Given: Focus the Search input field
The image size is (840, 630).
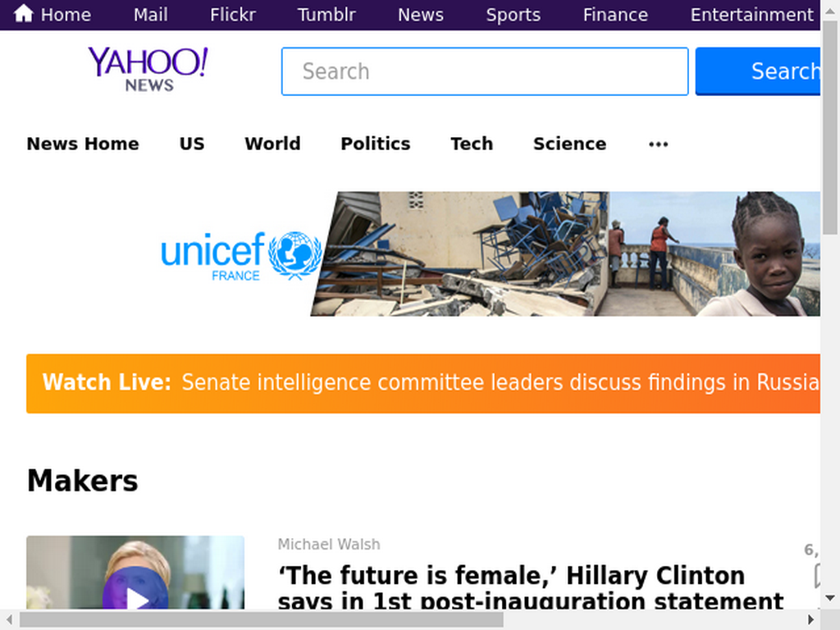Looking at the screenshot, I should pos(485,71).
